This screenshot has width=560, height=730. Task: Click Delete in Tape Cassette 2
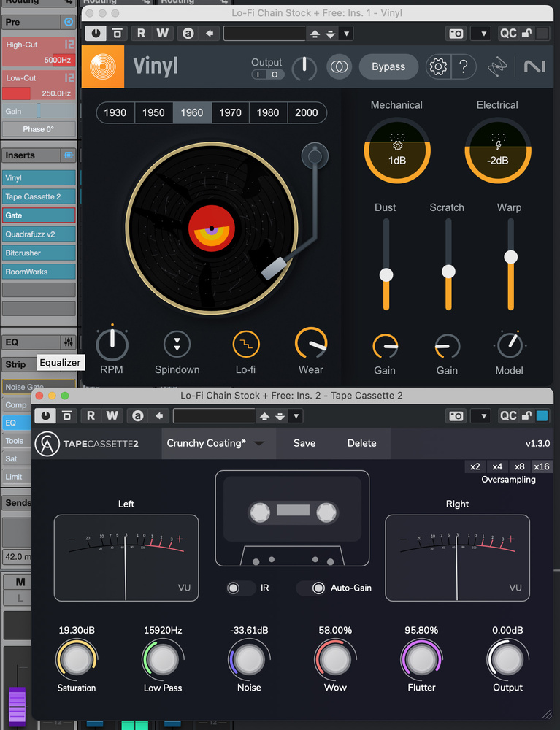click(x=361, y=443)
